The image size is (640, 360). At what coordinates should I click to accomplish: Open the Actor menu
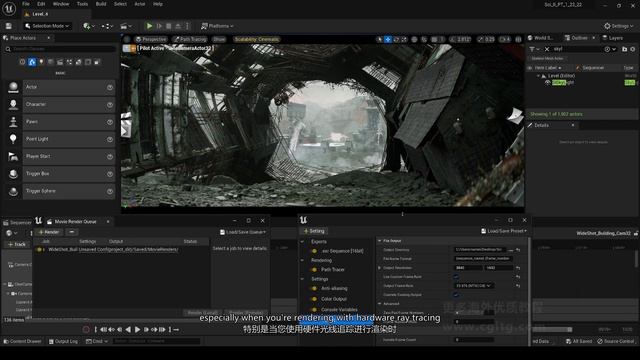pos(140,4)
